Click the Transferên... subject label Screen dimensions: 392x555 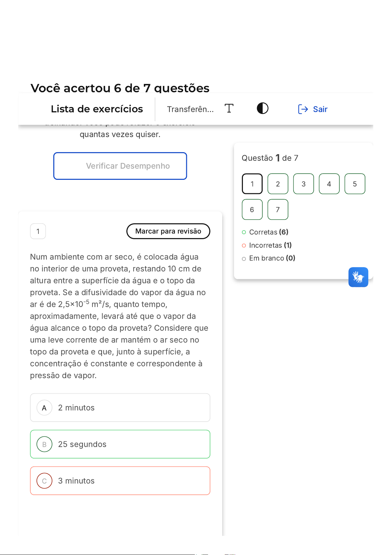(x=190, y=109)
